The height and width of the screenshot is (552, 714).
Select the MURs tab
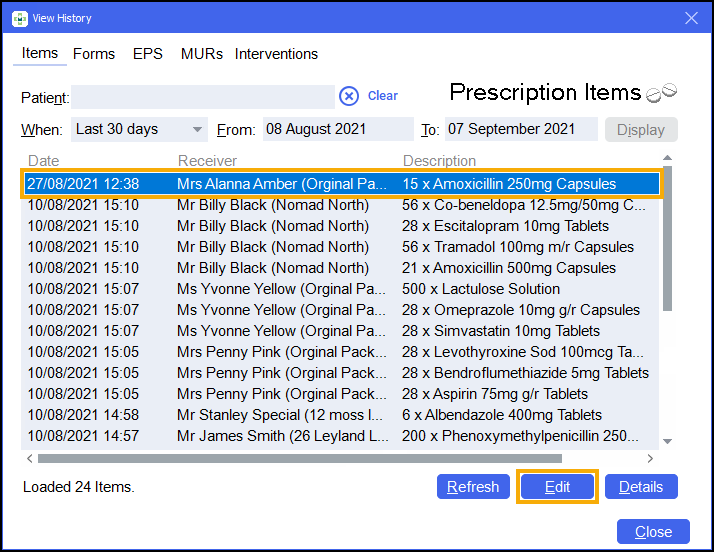202,54
